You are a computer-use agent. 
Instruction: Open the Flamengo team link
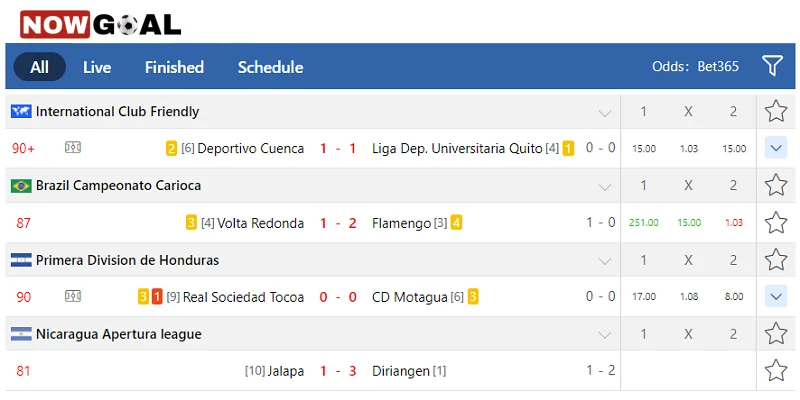(401, 223)
